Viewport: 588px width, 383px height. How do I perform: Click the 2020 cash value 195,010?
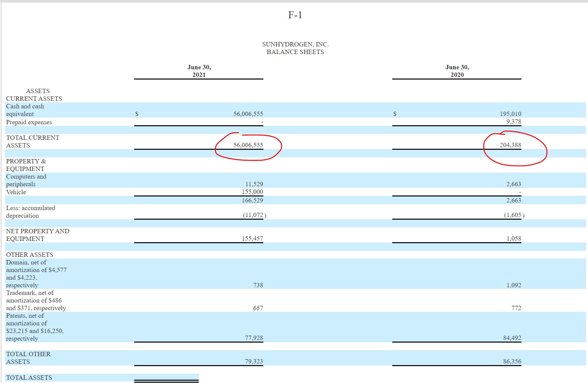[510, 114]
